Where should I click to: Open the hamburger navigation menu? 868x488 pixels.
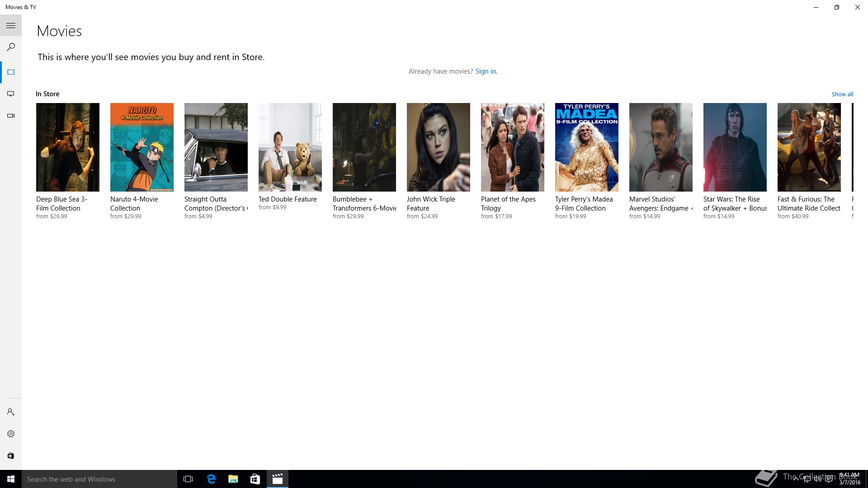(x=11, y=26)
